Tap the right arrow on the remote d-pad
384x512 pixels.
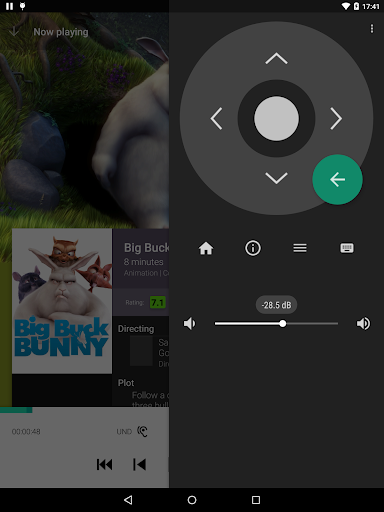pyautogui.click(x=336, y=118)
